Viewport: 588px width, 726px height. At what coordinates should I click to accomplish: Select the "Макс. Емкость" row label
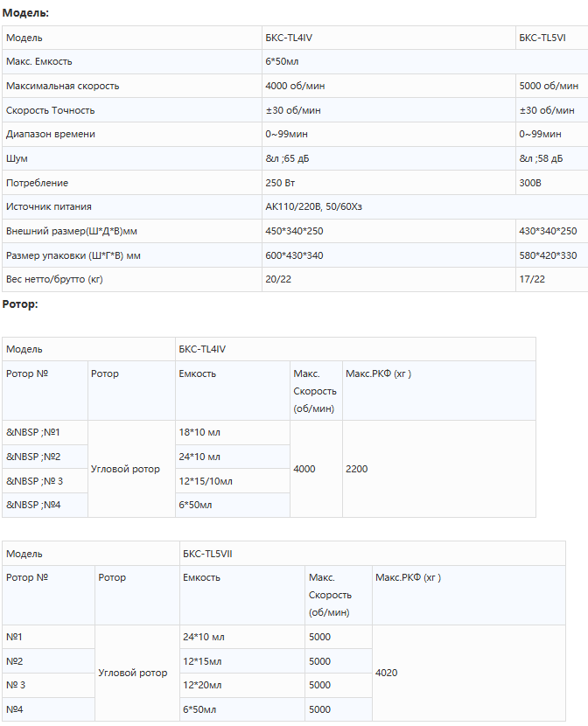(39, 61)
